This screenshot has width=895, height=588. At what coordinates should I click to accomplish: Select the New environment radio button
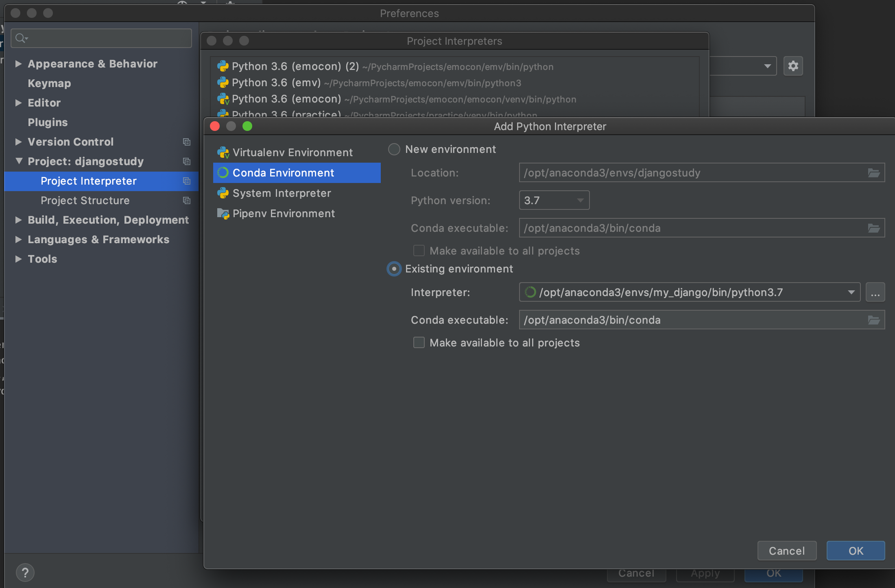394,149
